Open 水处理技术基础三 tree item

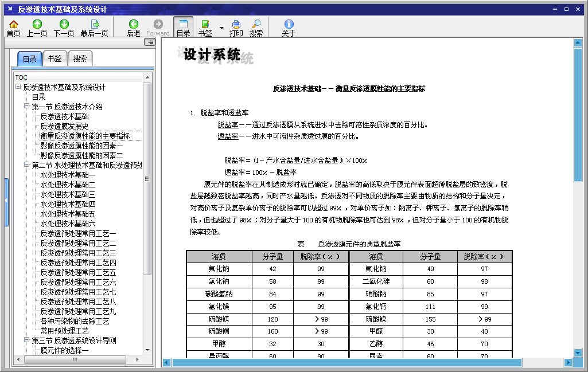pos(68,194)
